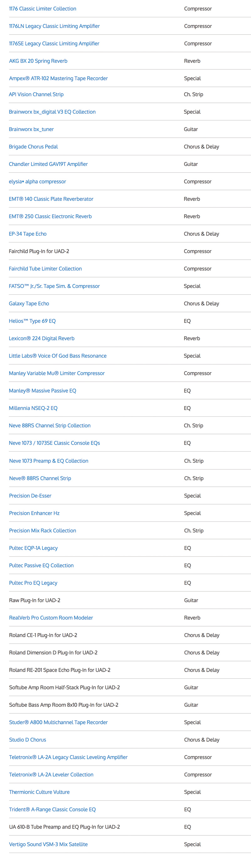
Task: Open API Vision Channel Strip link
Action: (36, 94)
